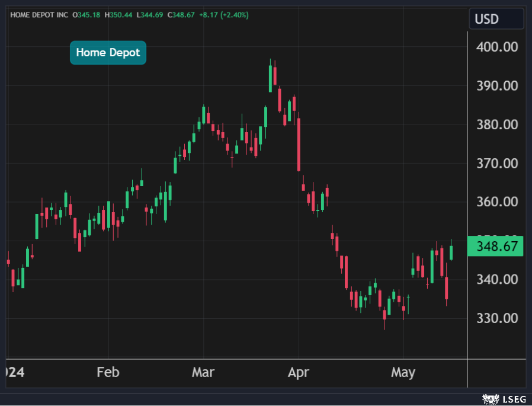Click the teal Home Depot label badge
Image resolution: width=532 pixels, height=406 pixels.
(108, 53)
